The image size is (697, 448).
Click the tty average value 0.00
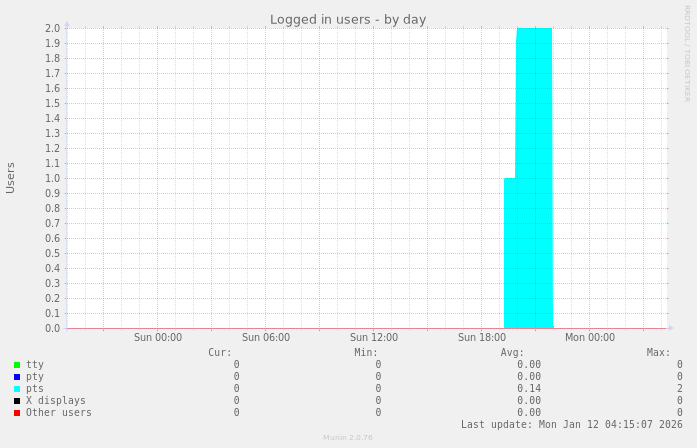coord(529,365)
